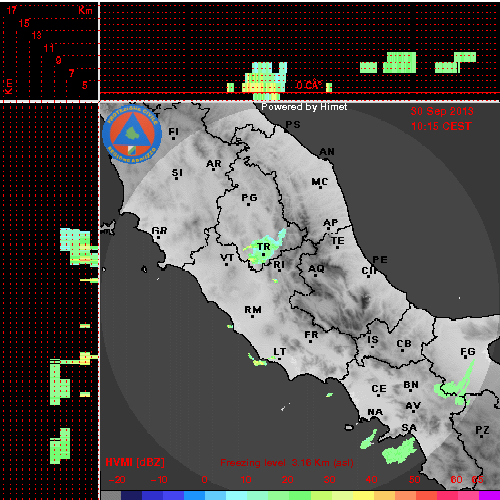Click the LT city label

[280, 352]
